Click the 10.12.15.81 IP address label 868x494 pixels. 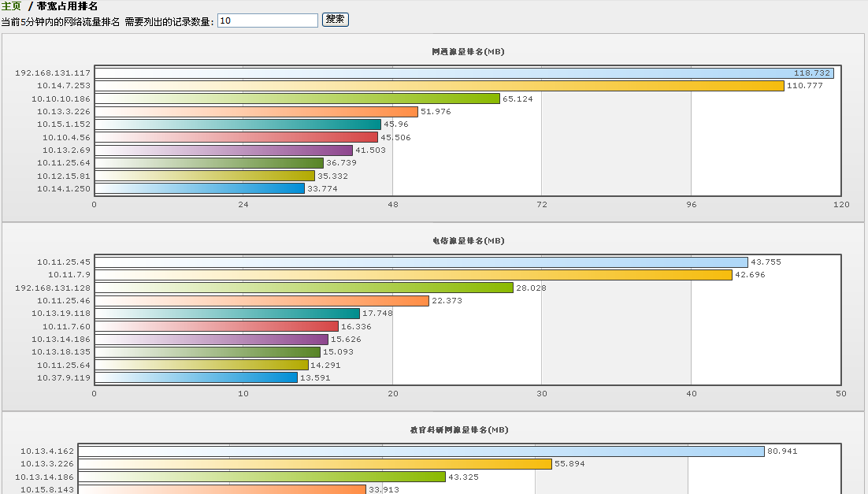[x=64, y=176]
